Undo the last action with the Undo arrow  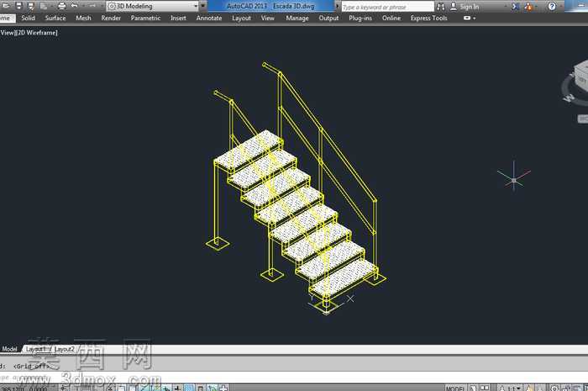coord(74,6)
